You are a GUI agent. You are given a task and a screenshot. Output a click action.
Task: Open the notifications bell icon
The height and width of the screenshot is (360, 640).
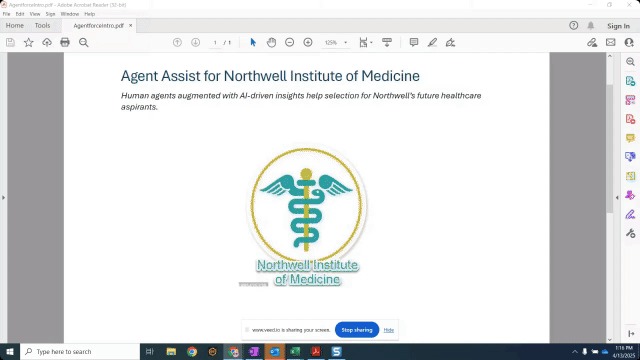(591, 26)
